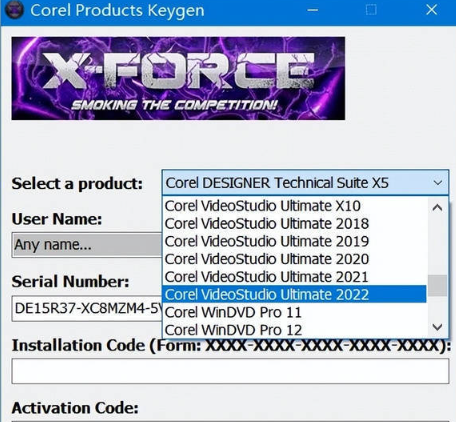Select highlighted Corel VideoStudio Ultimate 2022
Image resolution: width=456 pixels, height=422 pixels.
coord(294,294)
